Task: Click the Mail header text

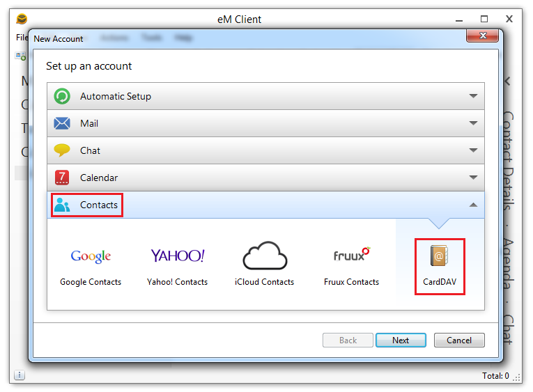Action: 89,123
